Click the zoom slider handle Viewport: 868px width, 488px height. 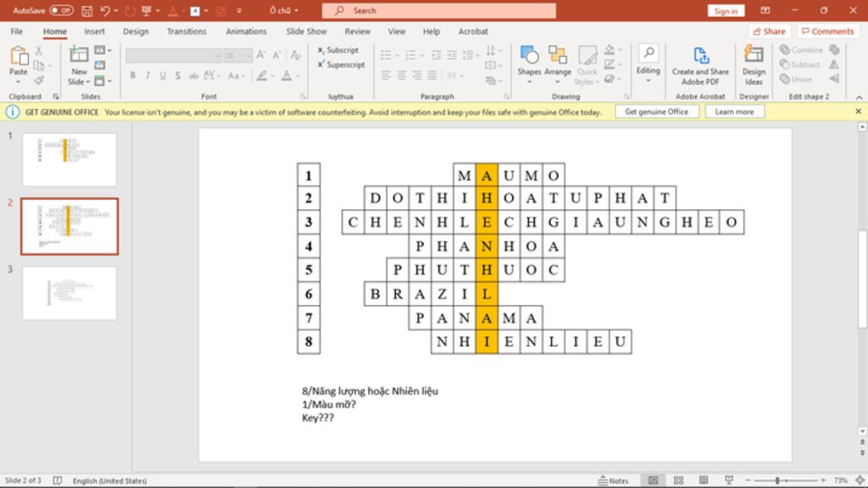(777, 480)
